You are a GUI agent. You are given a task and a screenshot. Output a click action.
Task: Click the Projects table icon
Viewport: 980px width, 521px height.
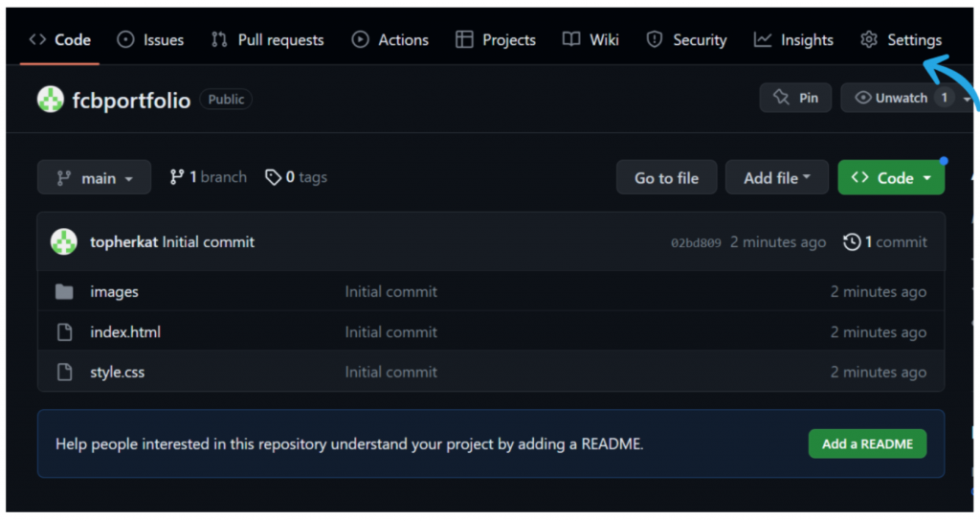click(x=464, y=39)
